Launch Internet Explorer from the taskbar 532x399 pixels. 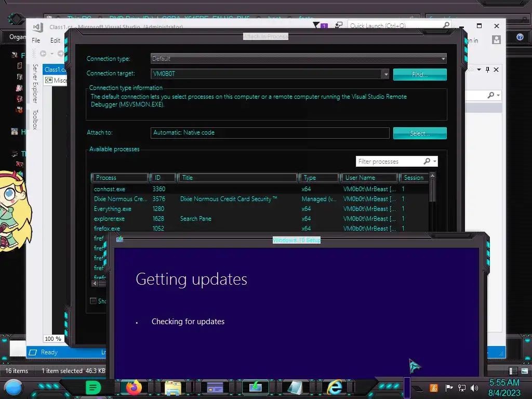pos(335,387)
